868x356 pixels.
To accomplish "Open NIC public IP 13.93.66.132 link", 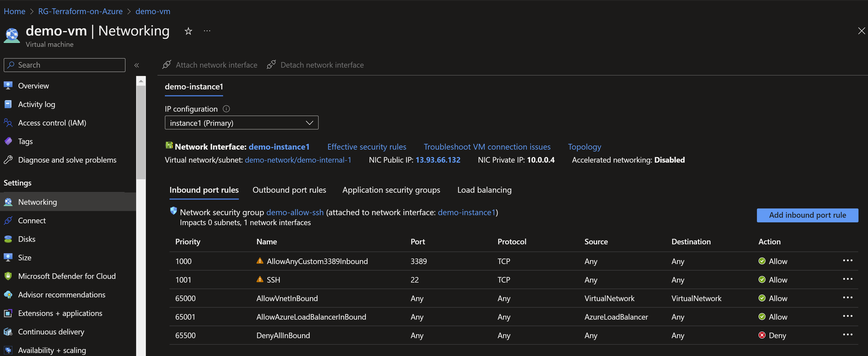I will coord(438,160).
